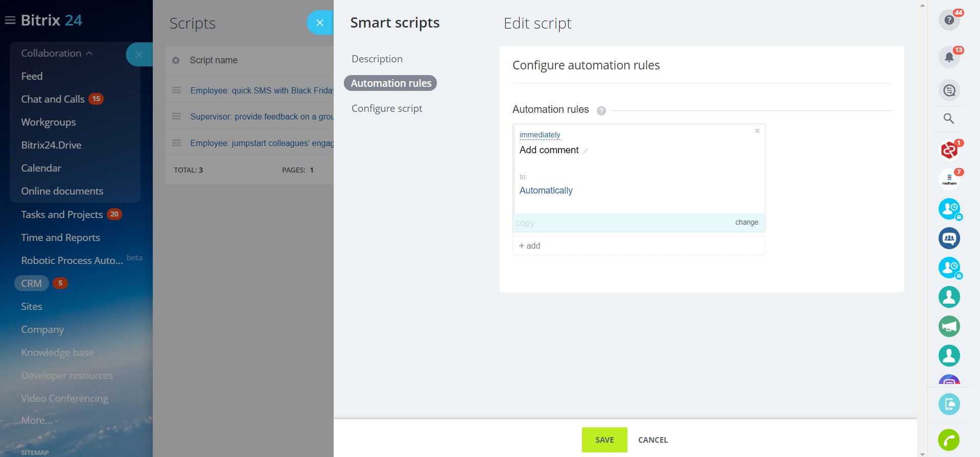Click the search magnifier icon
Viewport: 980px width, 457px height.
tap(949, 118)
